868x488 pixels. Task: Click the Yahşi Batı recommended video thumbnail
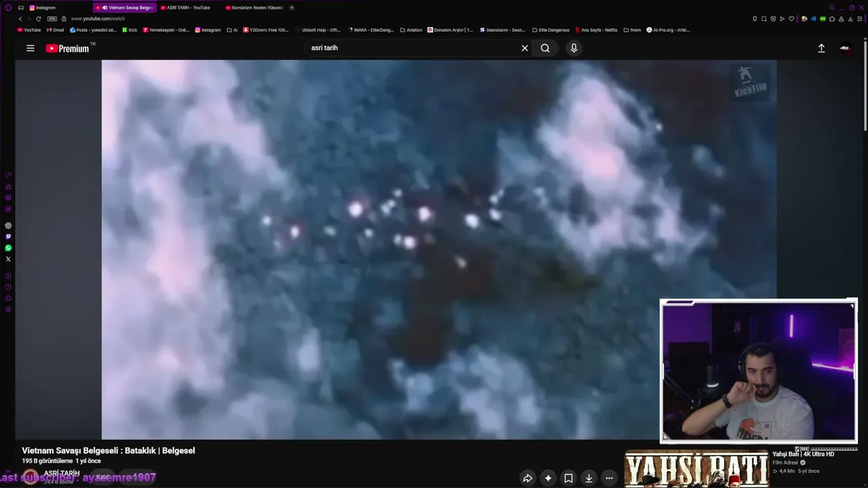[x=696, y=469]
